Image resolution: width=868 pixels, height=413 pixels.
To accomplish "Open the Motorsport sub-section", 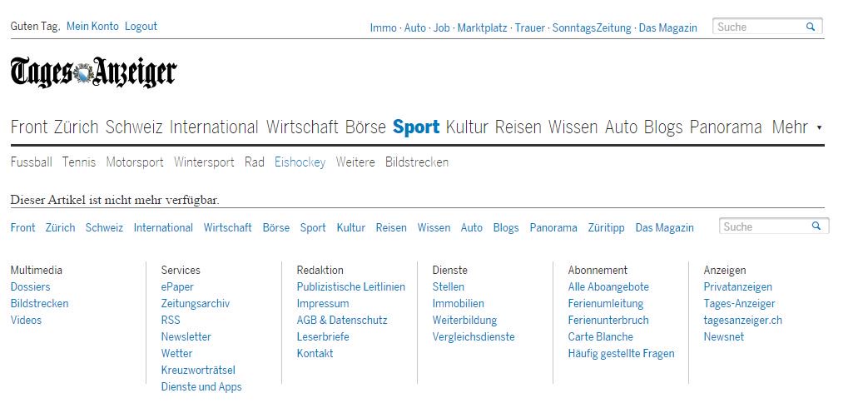I will (x=135, y=162).
